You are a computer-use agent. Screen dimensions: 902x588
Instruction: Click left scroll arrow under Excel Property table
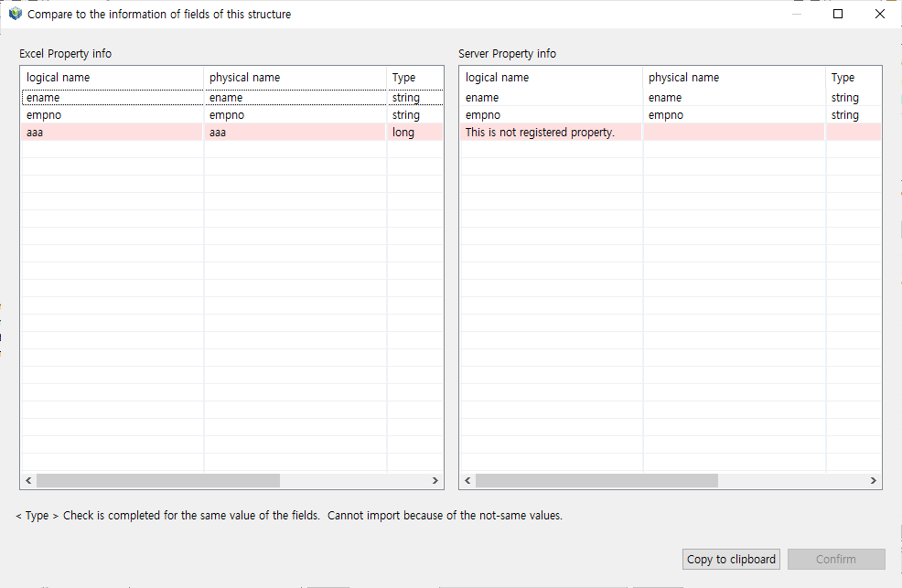coord(28,481)
